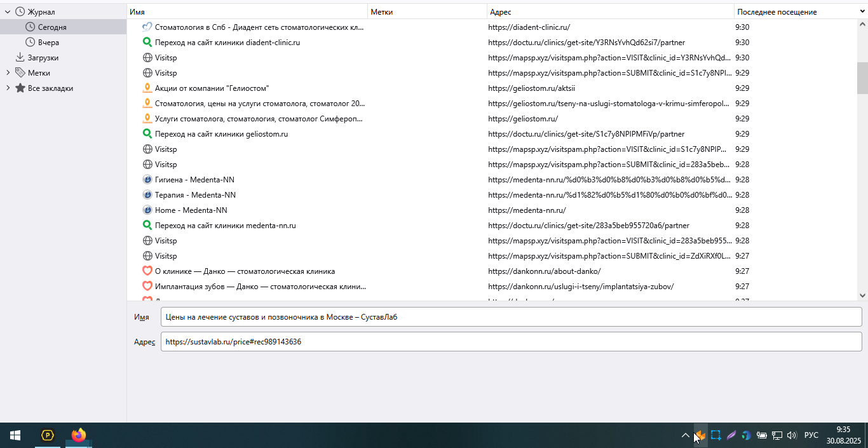Click the battery power tray icon
868x448 pixels.
pyautogui.click(x=761, y=435)
